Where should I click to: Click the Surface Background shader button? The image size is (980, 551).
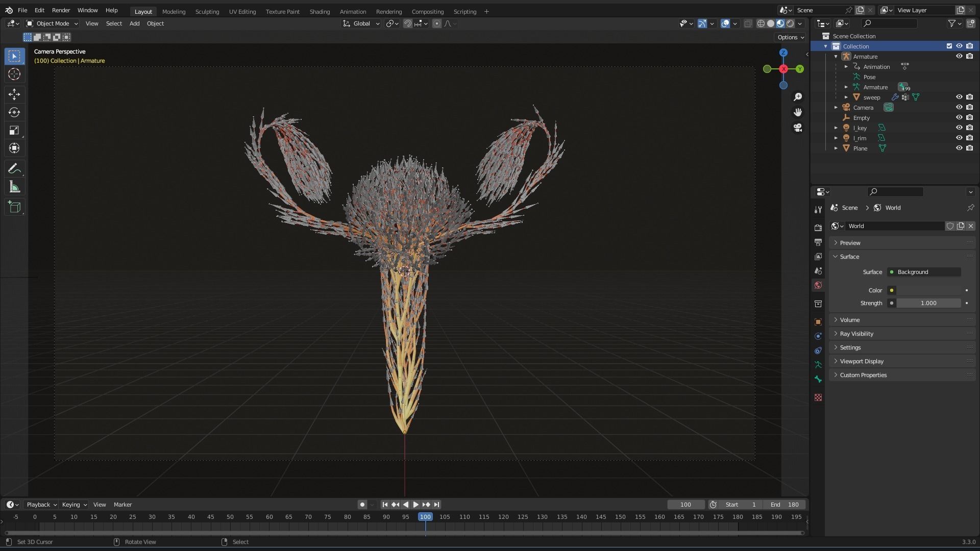point(924,272)
